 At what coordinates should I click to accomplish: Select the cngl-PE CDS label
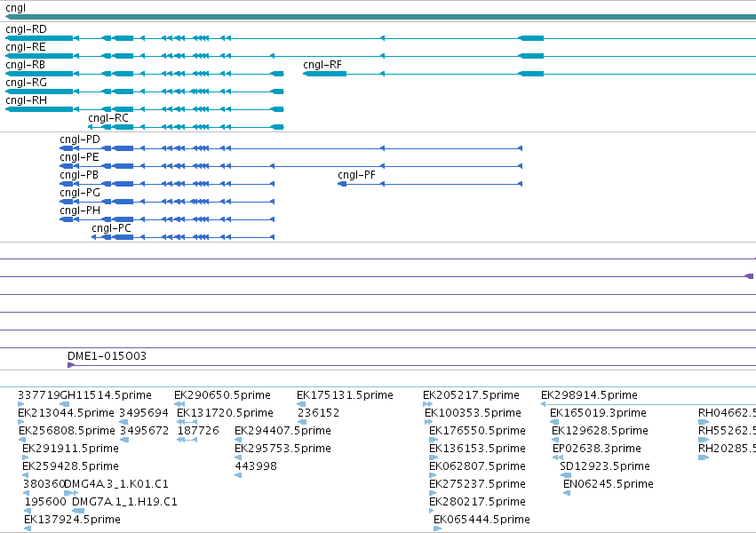click(79, 157)
